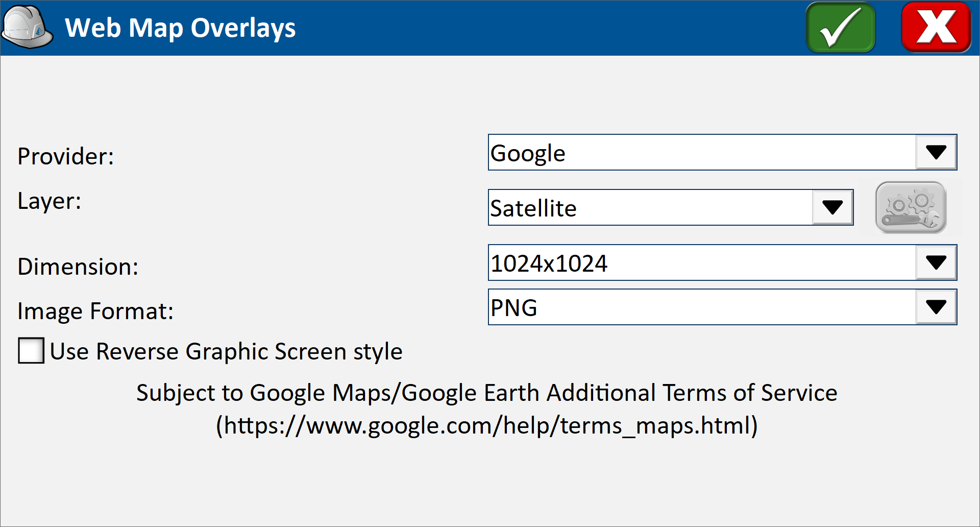Cancel dialog with the red X button

[x=936, y=28]
